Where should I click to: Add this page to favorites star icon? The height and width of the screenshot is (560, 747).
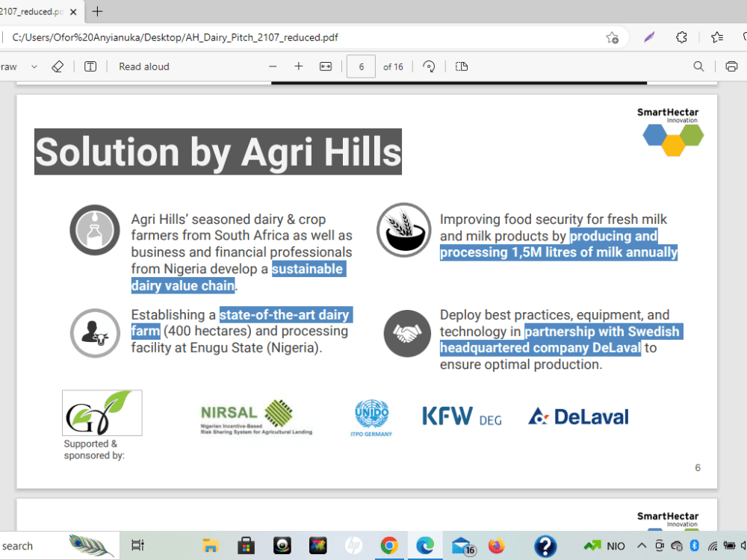[613, 37]
